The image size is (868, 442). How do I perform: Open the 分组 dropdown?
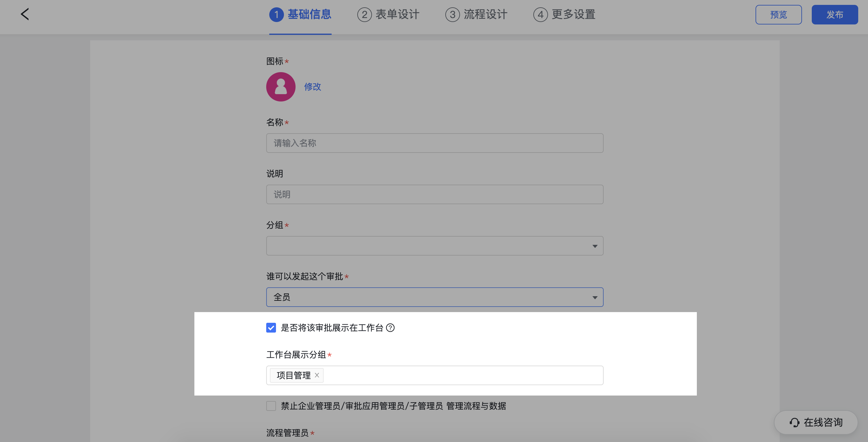pos(434,246)
